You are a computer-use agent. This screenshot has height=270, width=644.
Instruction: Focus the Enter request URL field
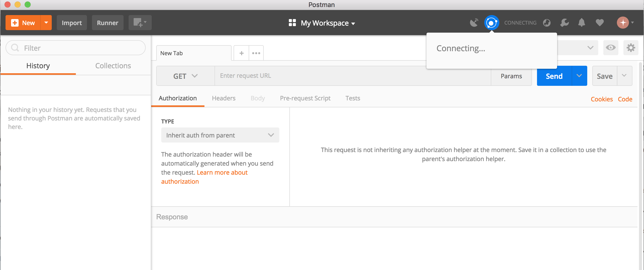pos(353,76)
